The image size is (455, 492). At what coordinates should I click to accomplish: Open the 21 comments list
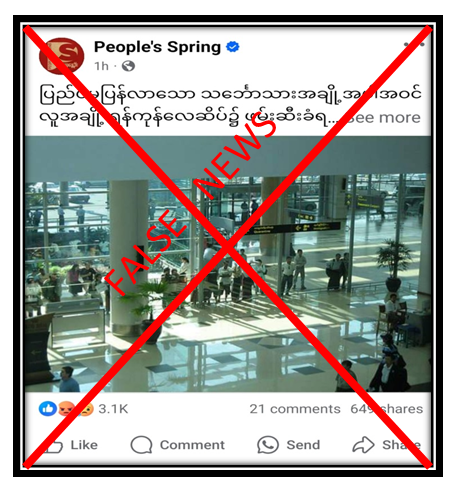295,409
